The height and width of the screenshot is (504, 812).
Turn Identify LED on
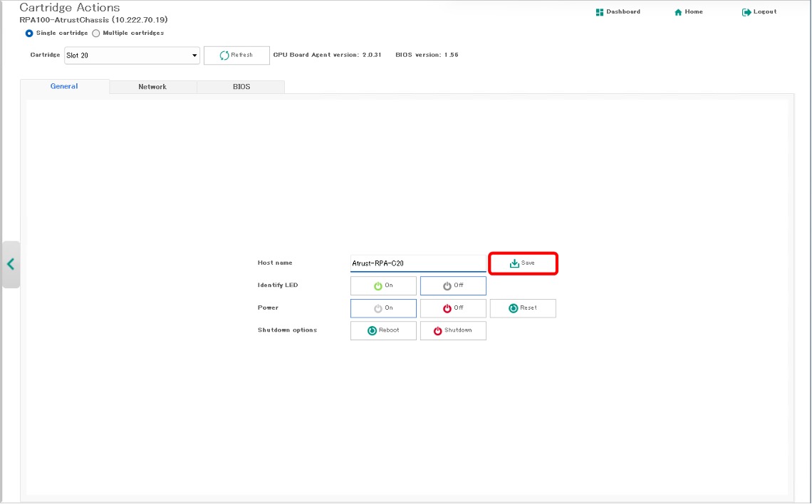[x=383, y=285]
